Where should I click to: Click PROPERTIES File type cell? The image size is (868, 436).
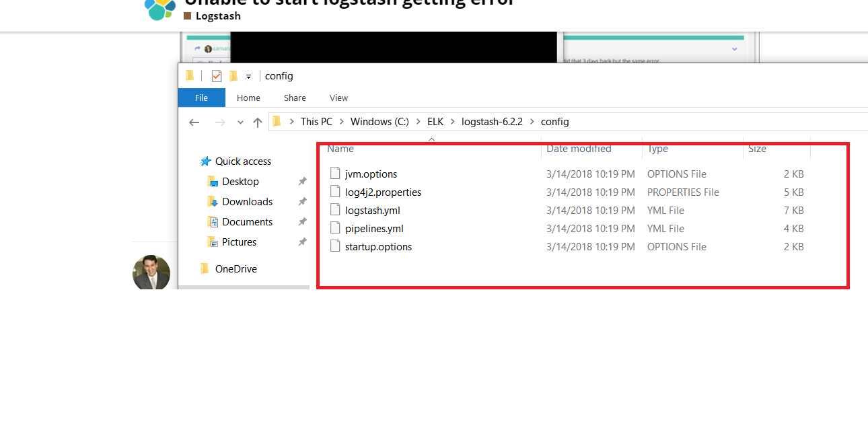[683, 192]
